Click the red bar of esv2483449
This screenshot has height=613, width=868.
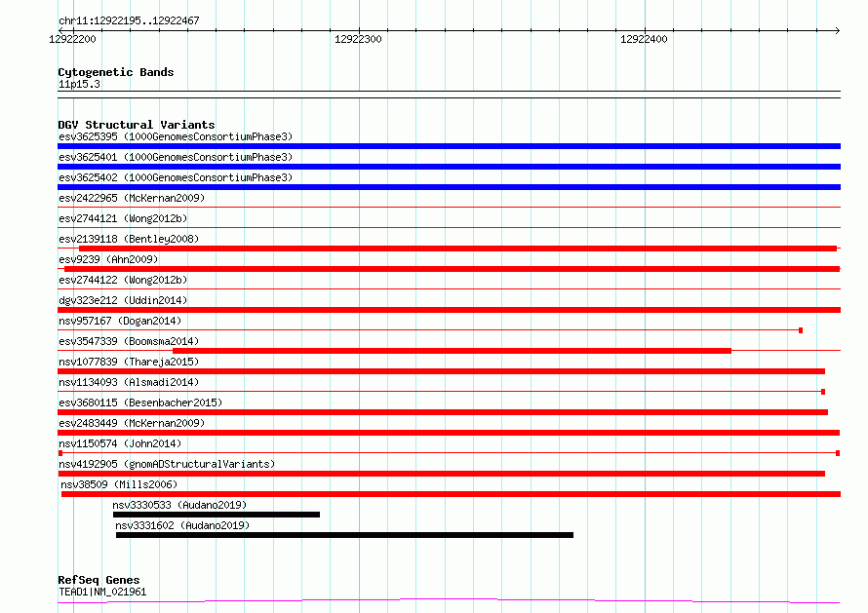pos(449,433)
